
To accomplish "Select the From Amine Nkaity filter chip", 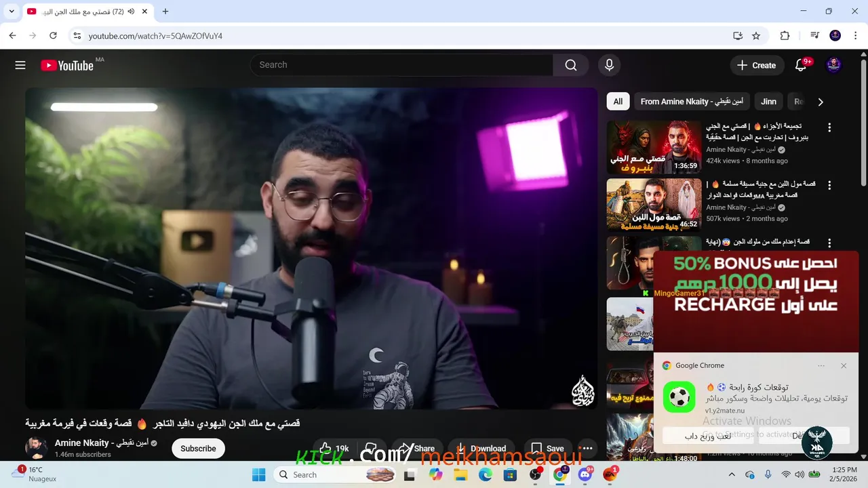I will pos(692,102).
